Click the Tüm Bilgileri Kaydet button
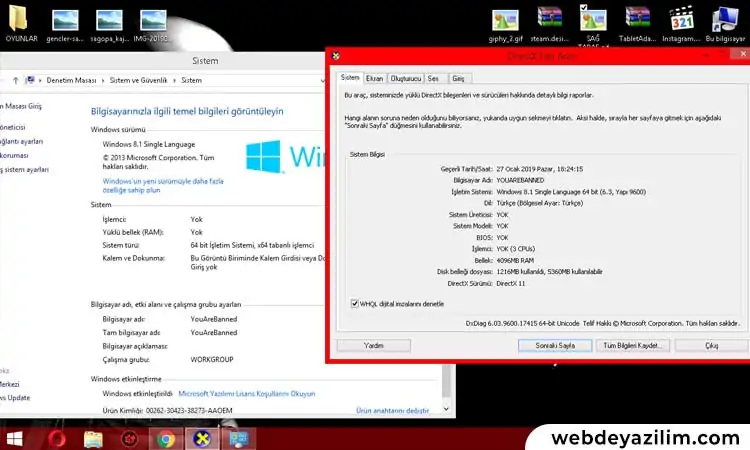750x450 pixels. [x=632, y=345]
